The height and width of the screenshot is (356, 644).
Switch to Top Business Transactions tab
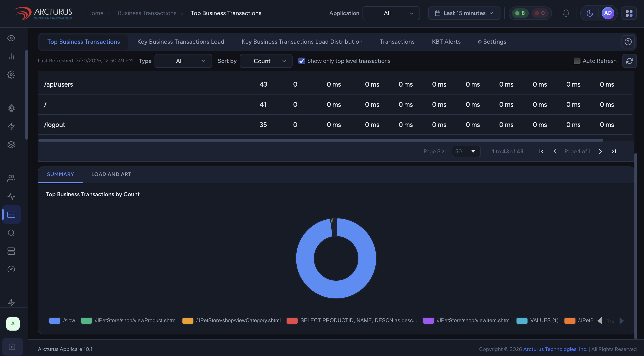(84, 42)
